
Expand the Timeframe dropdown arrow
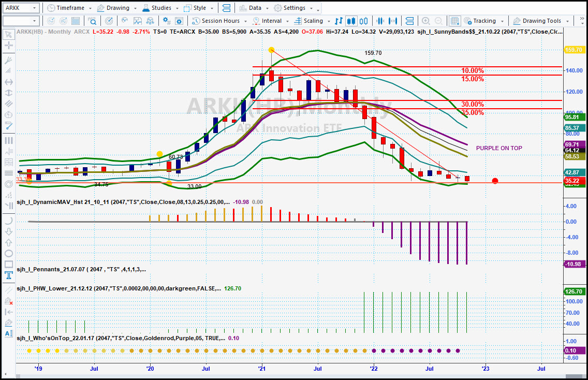pos(90,8)
